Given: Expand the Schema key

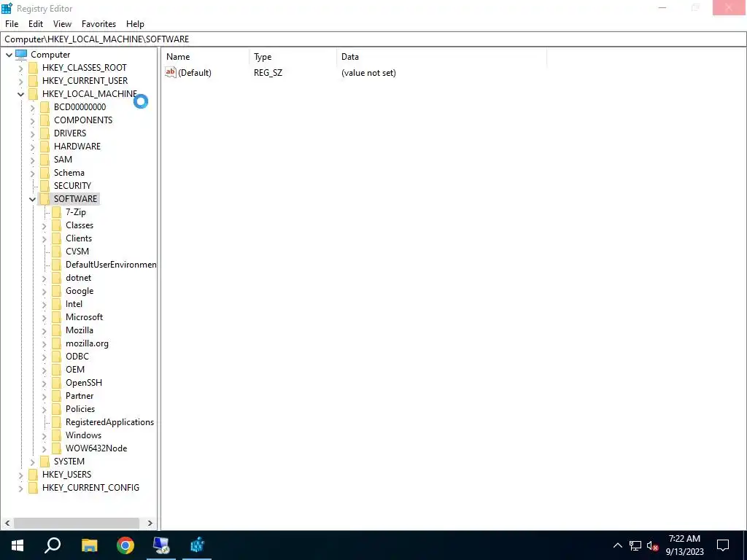Looking at the screenshot, I should [x=32, y=173].
